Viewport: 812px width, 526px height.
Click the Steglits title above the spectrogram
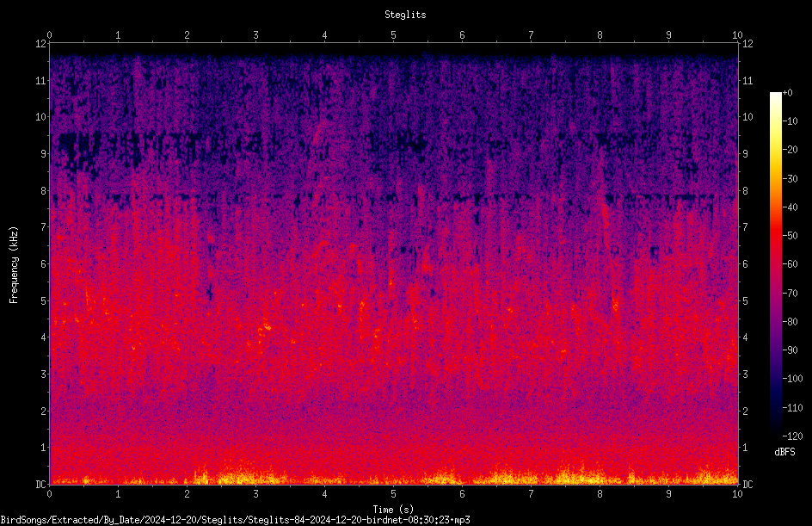click(405, 15)
